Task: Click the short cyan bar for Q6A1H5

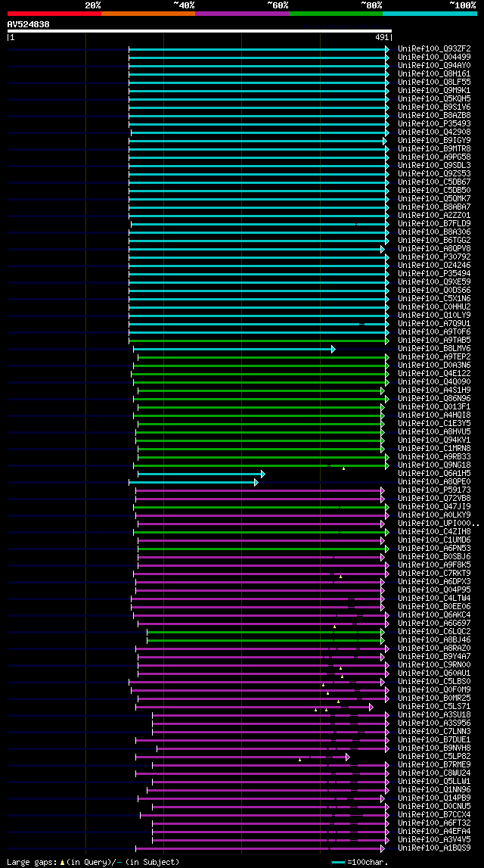Action: point(201,474)
